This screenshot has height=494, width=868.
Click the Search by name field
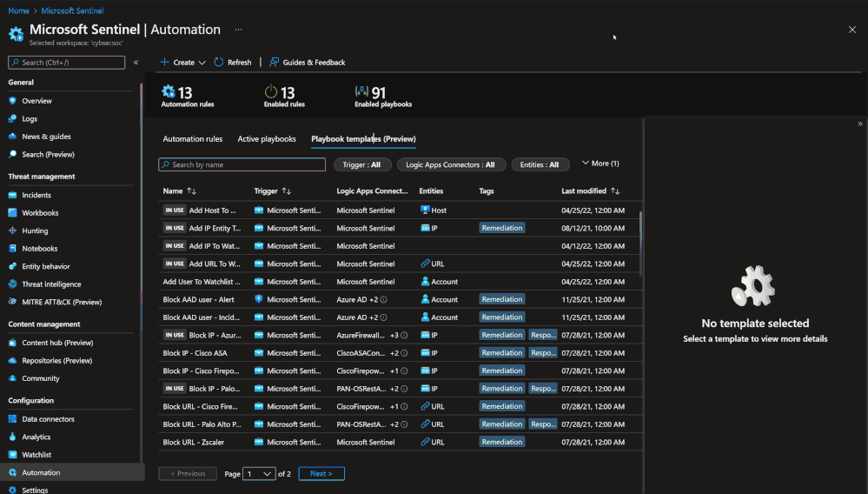click(242, 164)
